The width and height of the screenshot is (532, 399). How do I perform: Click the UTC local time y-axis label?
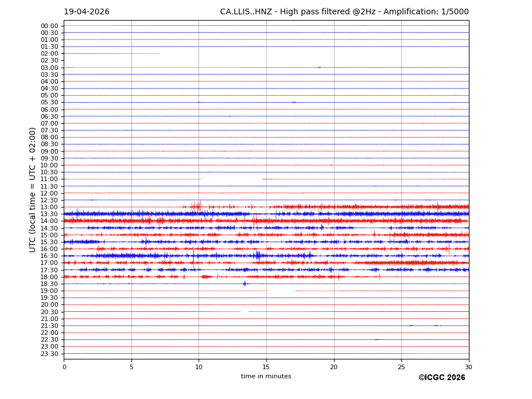click(33, 189)
